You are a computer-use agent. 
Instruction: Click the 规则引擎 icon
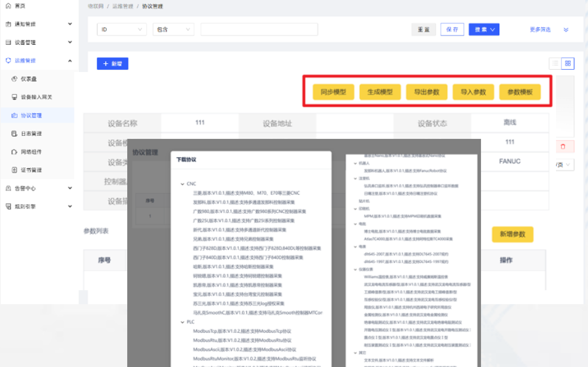click(8, 206)
